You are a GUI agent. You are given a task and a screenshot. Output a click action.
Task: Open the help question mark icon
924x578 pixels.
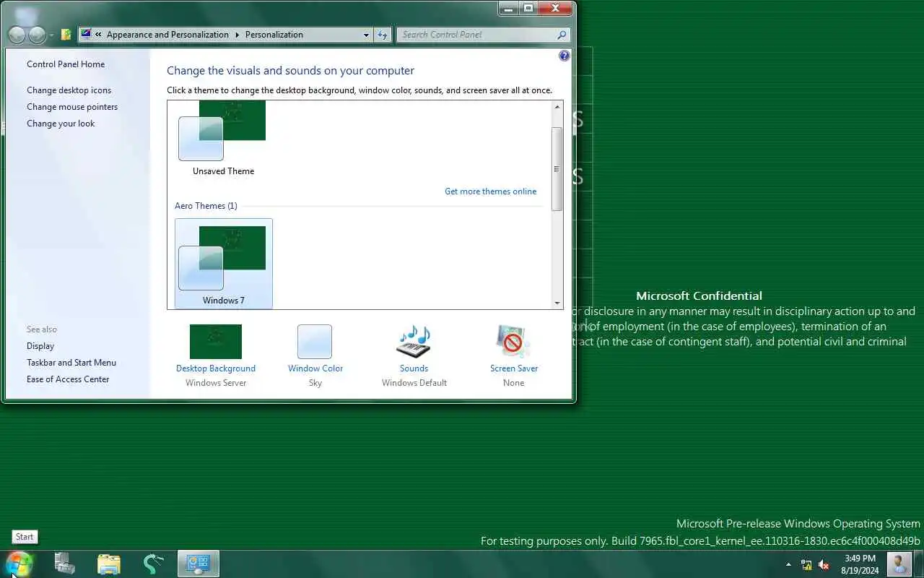pos(565,56)
